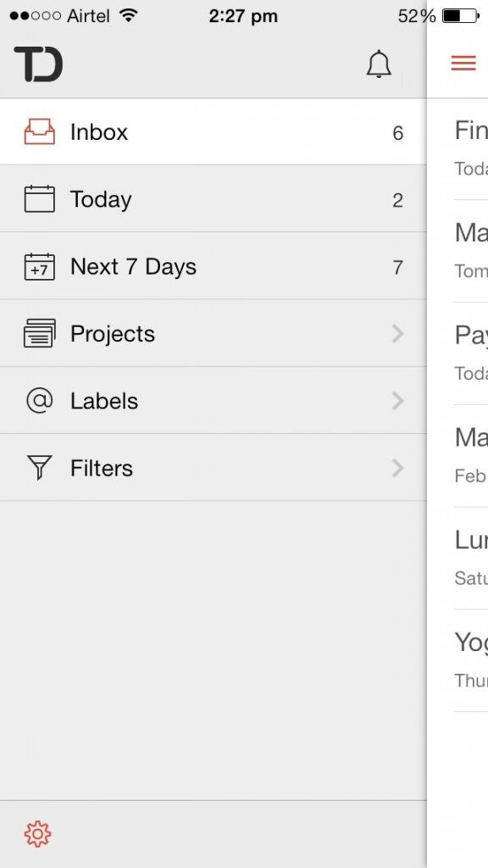Tap the iOS battery indicator
The height and width of the screenshot is (868, 488).
[461, 16]
